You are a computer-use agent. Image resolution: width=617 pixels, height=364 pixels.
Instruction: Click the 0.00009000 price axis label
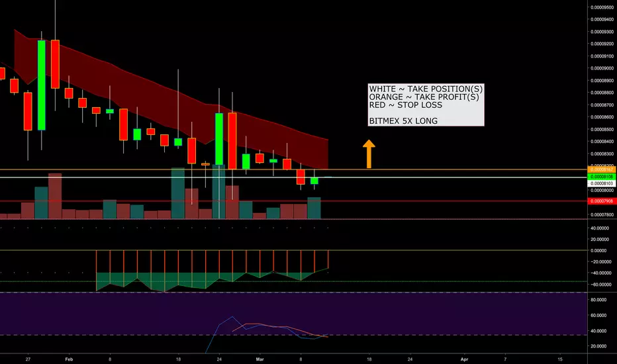click(602, 68)
